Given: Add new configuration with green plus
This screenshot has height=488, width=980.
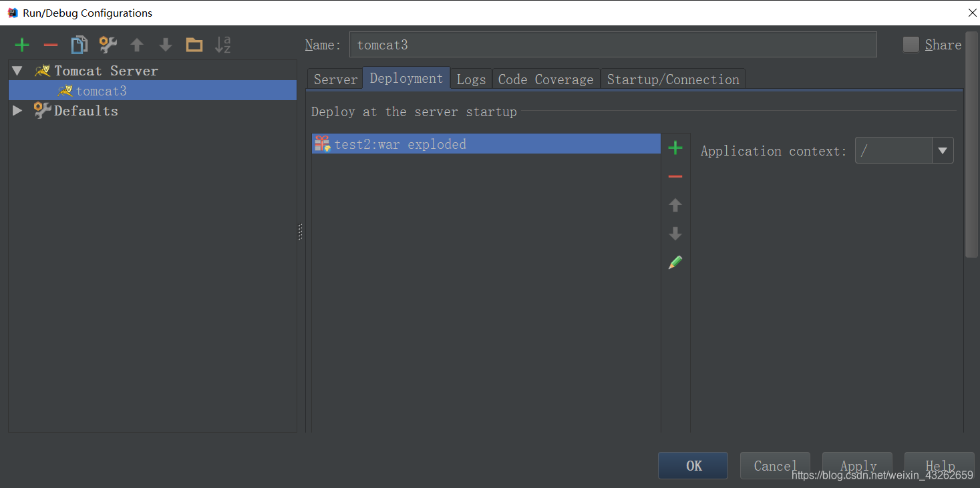Looking at the screenshot, I should tap(22, 45).
